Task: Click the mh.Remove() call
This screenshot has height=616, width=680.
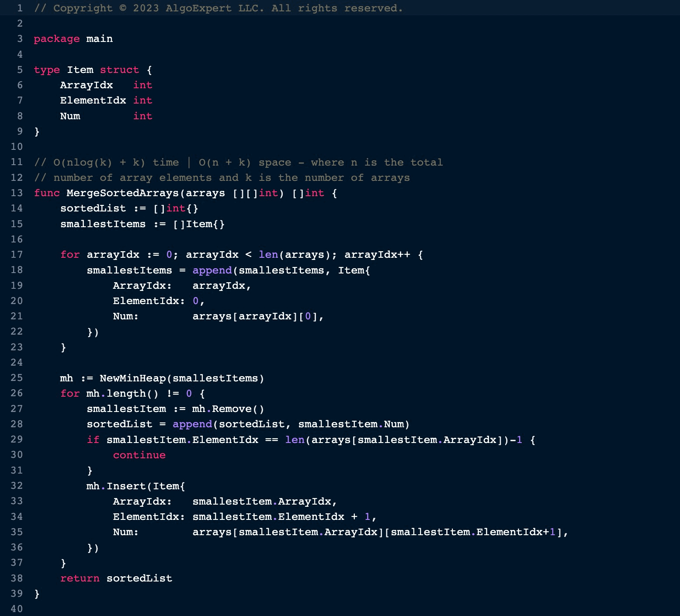Action: [x=228, y=409]
